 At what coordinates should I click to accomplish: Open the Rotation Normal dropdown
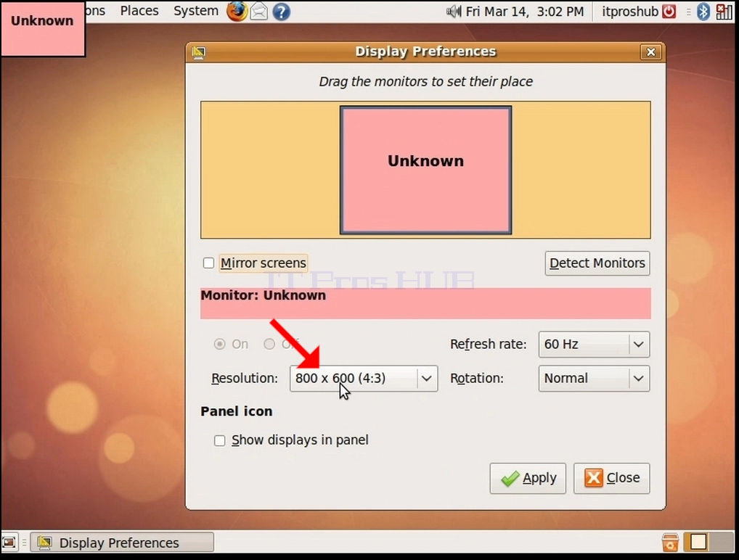594,378
